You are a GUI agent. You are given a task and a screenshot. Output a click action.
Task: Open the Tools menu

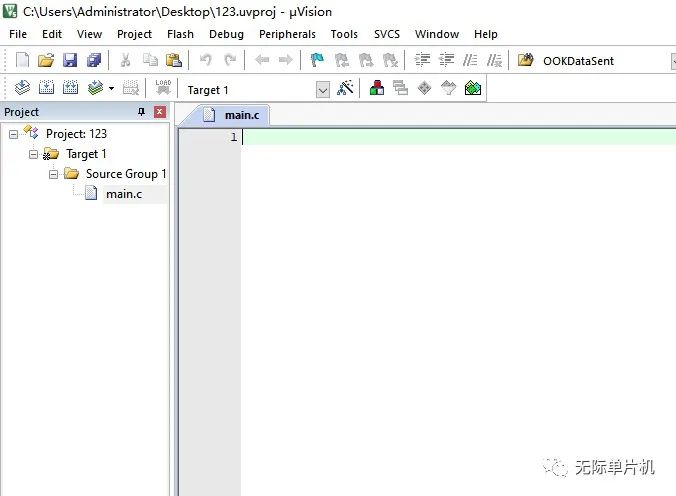pyautogui.click(x=344, y=34)
